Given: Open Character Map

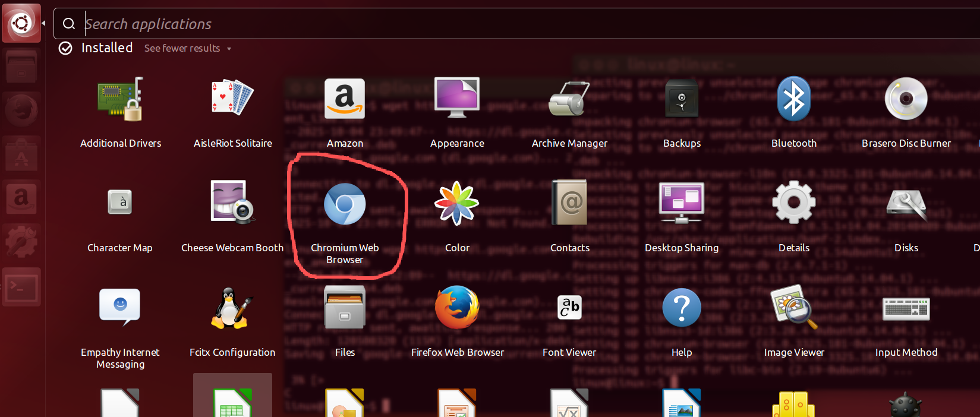Looking at the screenshot, I should pos(120,203).
